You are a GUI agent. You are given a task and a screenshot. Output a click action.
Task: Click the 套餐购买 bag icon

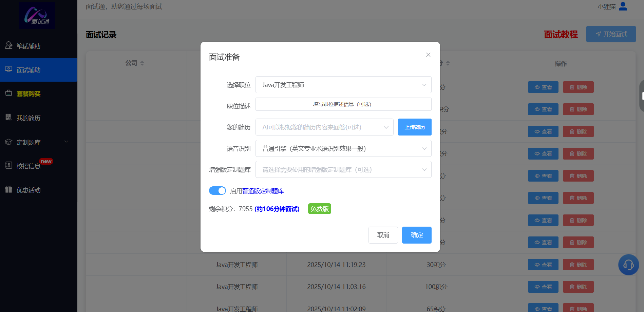[8, 93]
